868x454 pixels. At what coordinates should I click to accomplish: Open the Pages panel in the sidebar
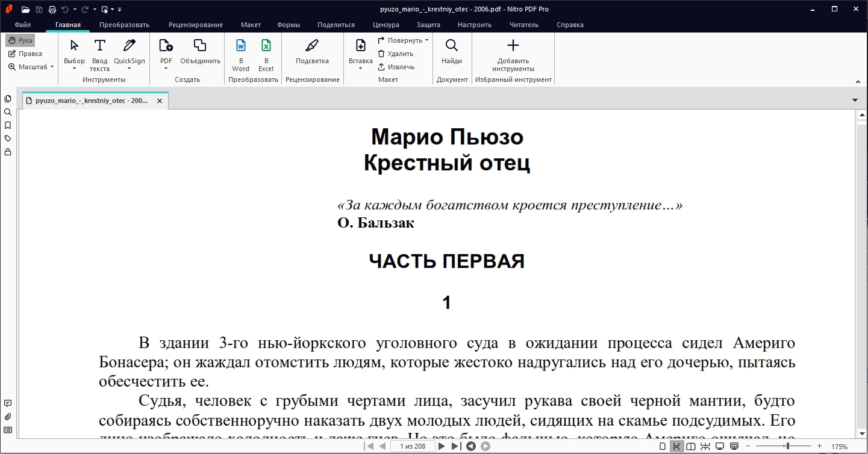tap(8, 99)
